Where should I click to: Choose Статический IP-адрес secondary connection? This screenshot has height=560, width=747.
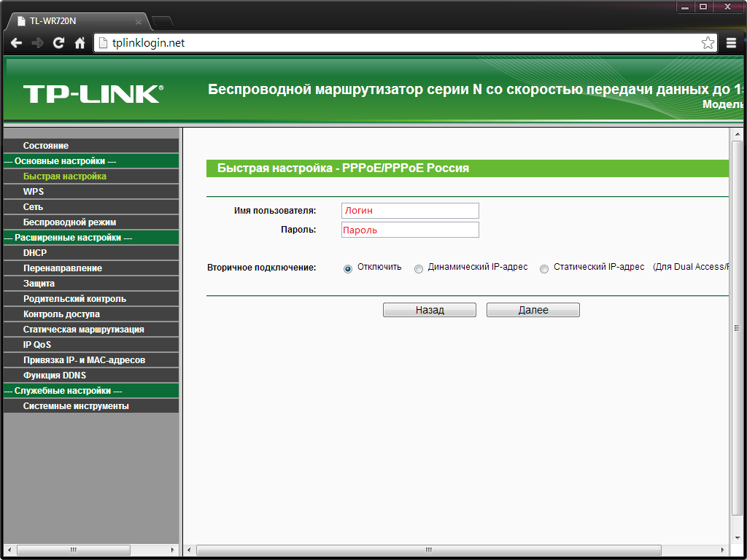click(x=544, y=269)
